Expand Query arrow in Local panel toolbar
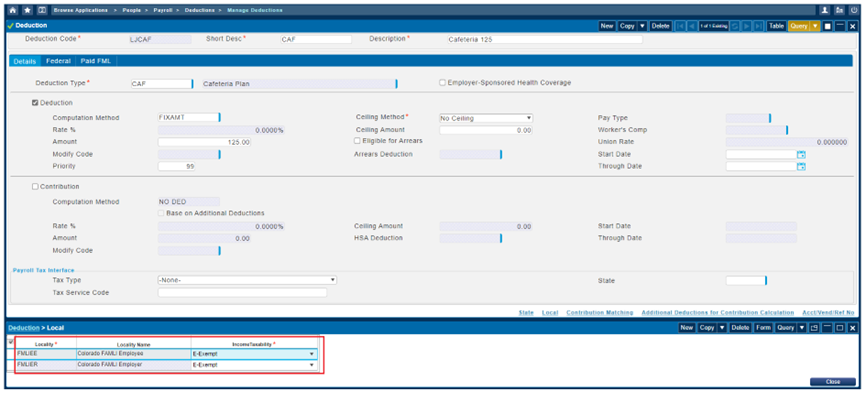Viewport: 866px width, 393px height. click(x=802, y=328)
